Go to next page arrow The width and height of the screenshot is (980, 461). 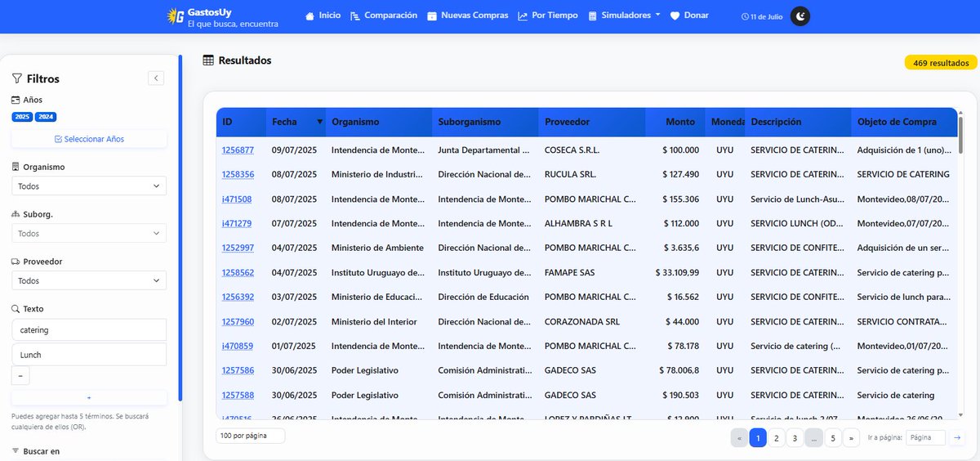tap(851, 437)
